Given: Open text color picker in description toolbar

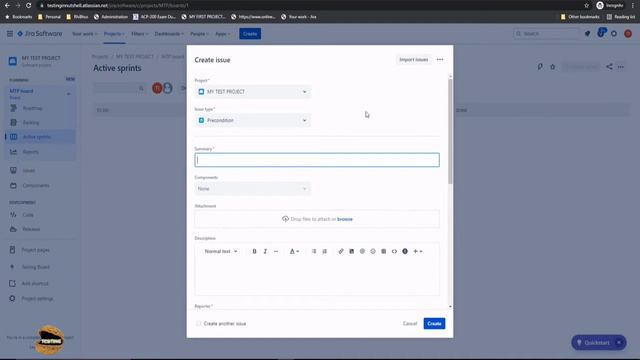Looking at the screenshot, I should [x=294, y=251].
